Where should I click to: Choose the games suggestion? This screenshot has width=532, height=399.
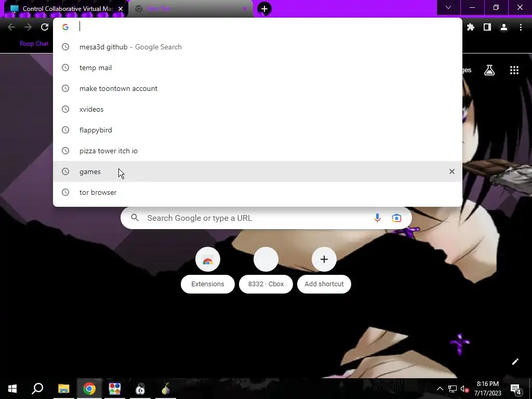click(x=258, y=171)
